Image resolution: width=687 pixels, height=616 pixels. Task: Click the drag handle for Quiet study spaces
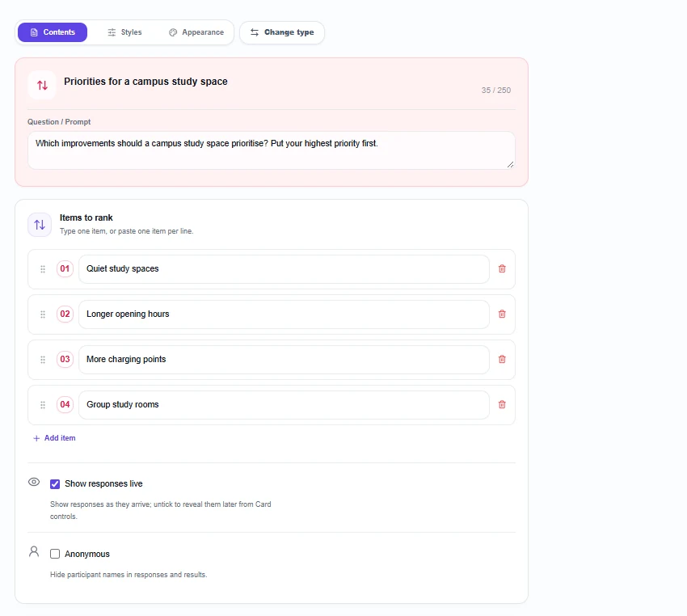click(43, 269)
